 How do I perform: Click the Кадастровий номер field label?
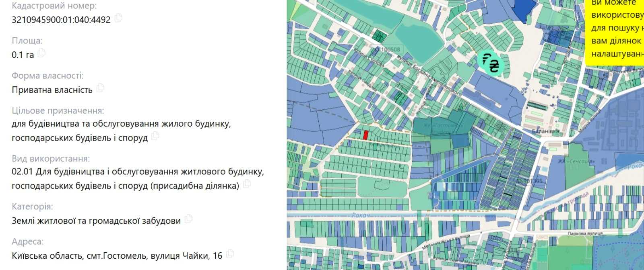point(54,6)
